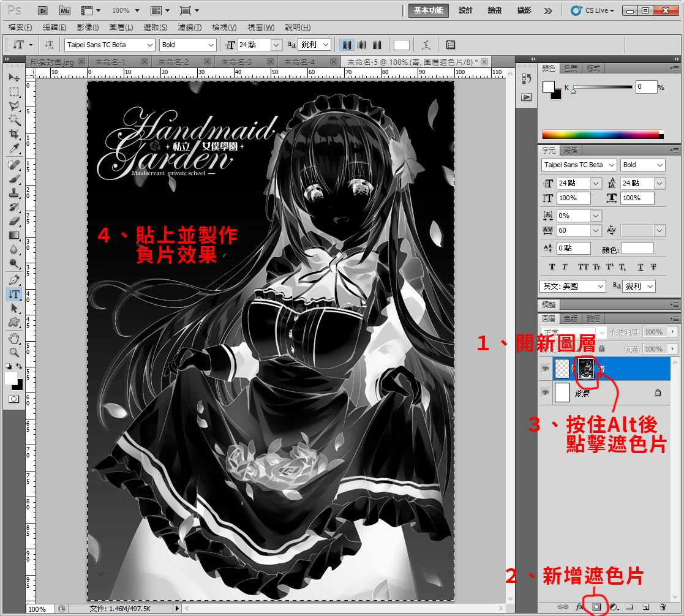Select the Polygonal Lasso tool
Screen dimensions: 684x616
14,105
